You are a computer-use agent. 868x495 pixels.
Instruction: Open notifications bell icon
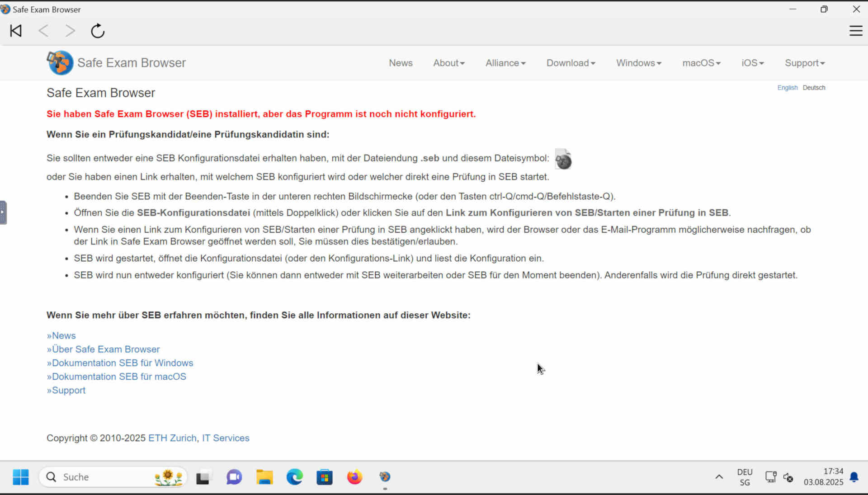click(854, 477)
